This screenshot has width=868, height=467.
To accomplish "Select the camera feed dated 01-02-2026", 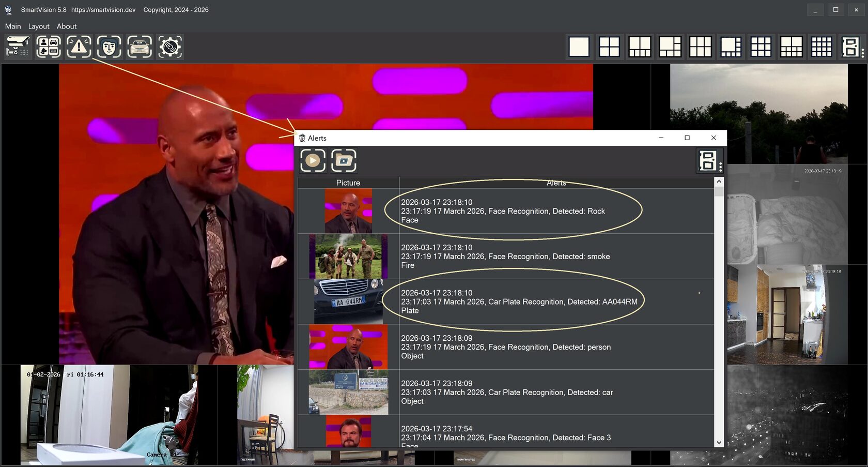I will click(110, 415).
